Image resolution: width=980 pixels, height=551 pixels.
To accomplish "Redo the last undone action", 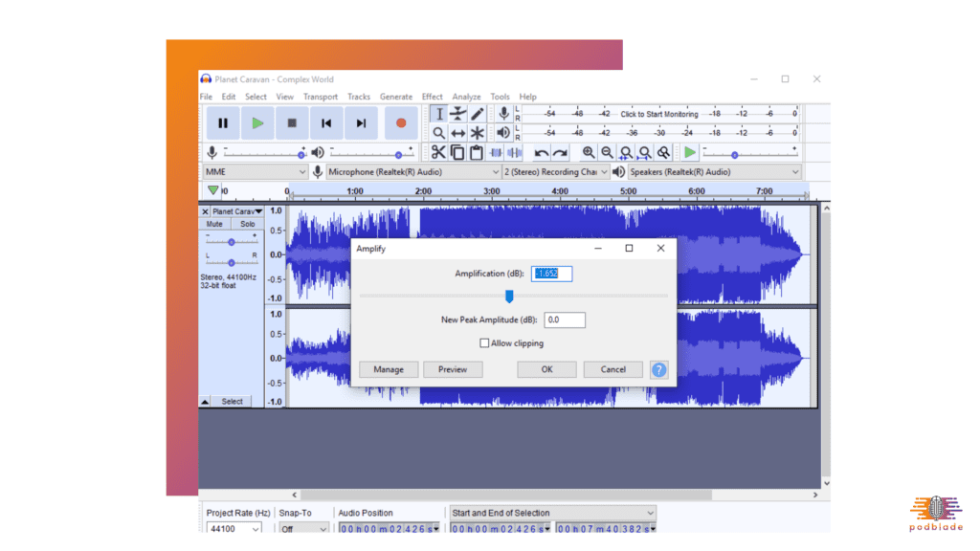I will coord(560,152).
